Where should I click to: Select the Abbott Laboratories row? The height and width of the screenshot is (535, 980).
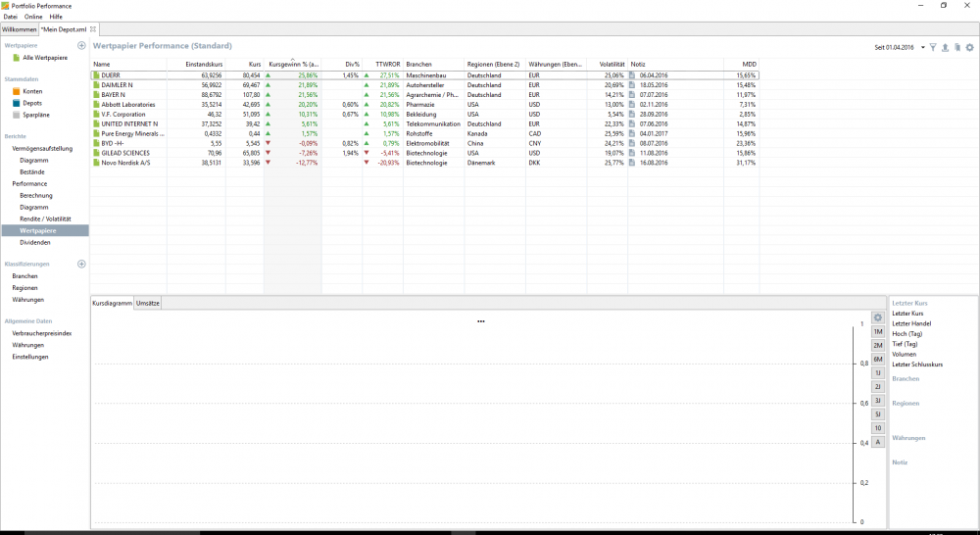coord(425,105)
